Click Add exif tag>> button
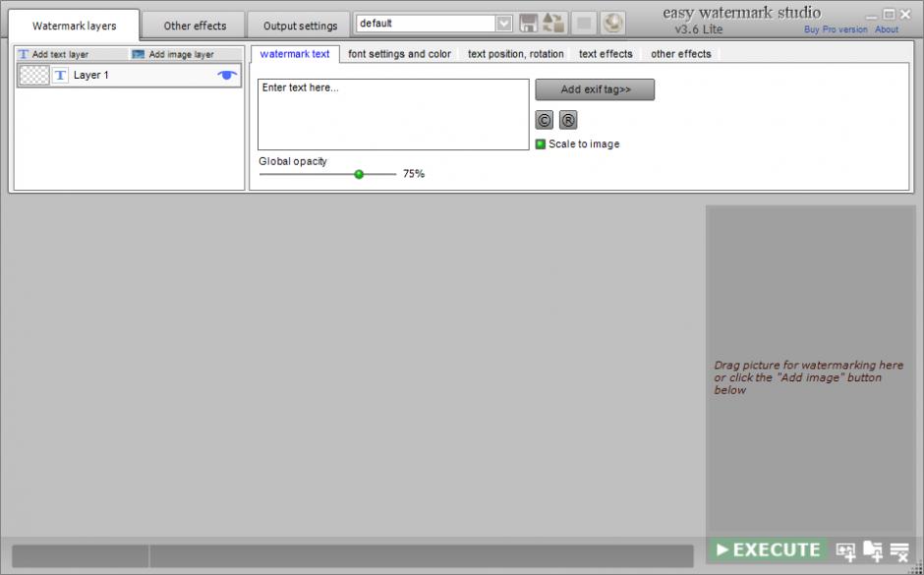 pos(595,89)
